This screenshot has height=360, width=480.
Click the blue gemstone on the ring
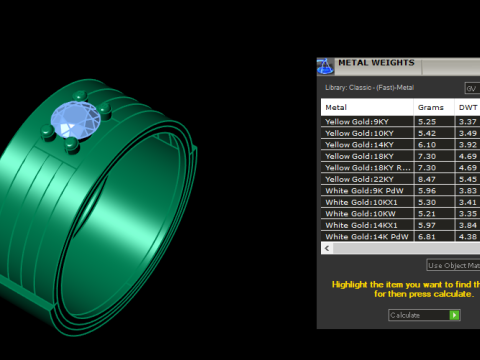76,120
